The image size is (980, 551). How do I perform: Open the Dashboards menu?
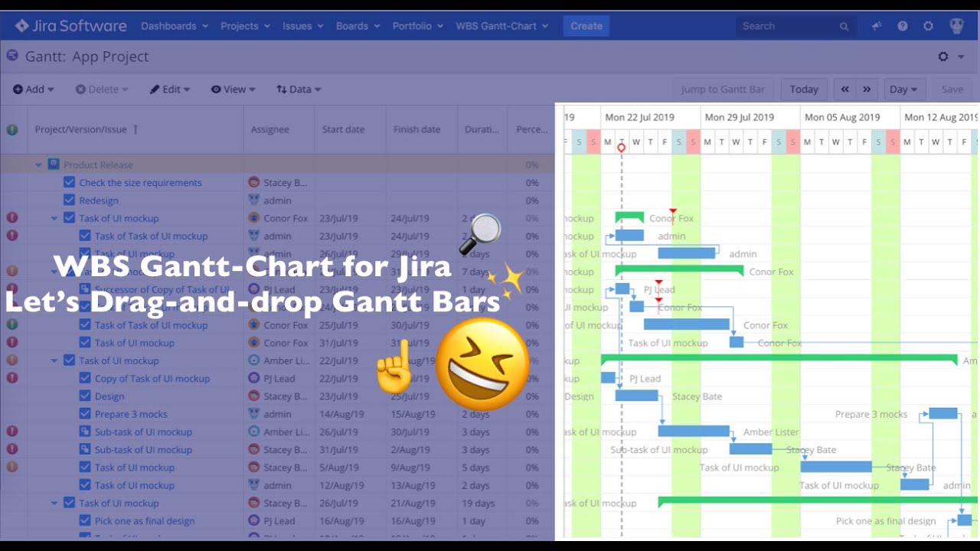[175, 26]
